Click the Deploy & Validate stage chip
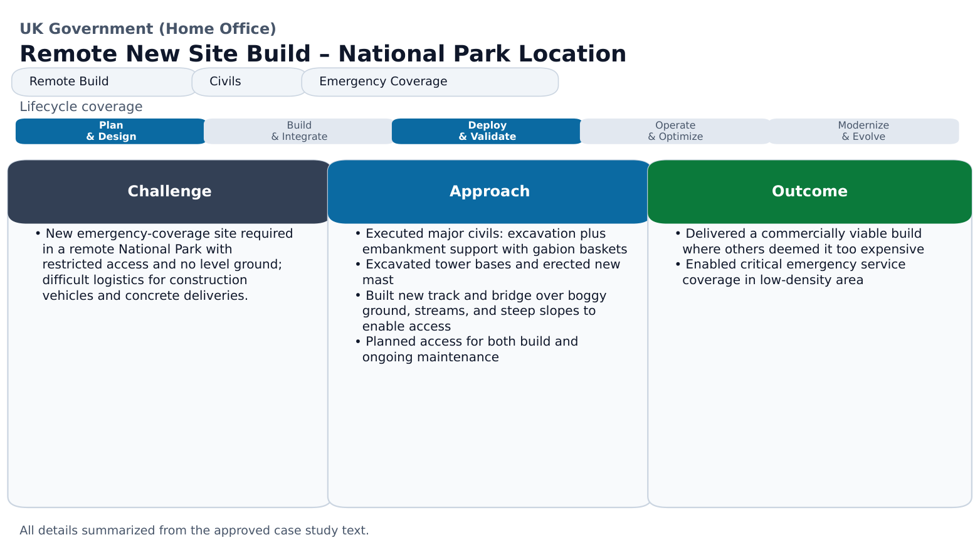The image size is (980, 557). 487,130
